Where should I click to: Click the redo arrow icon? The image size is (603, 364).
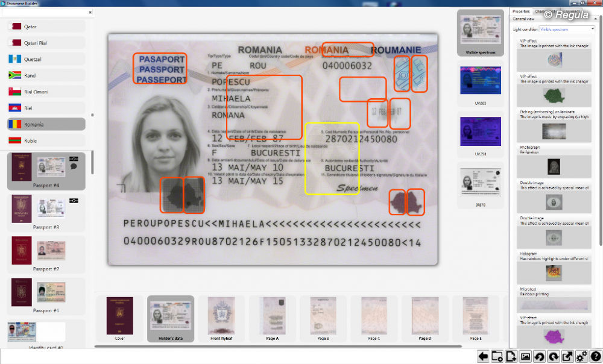coord(553,356)
